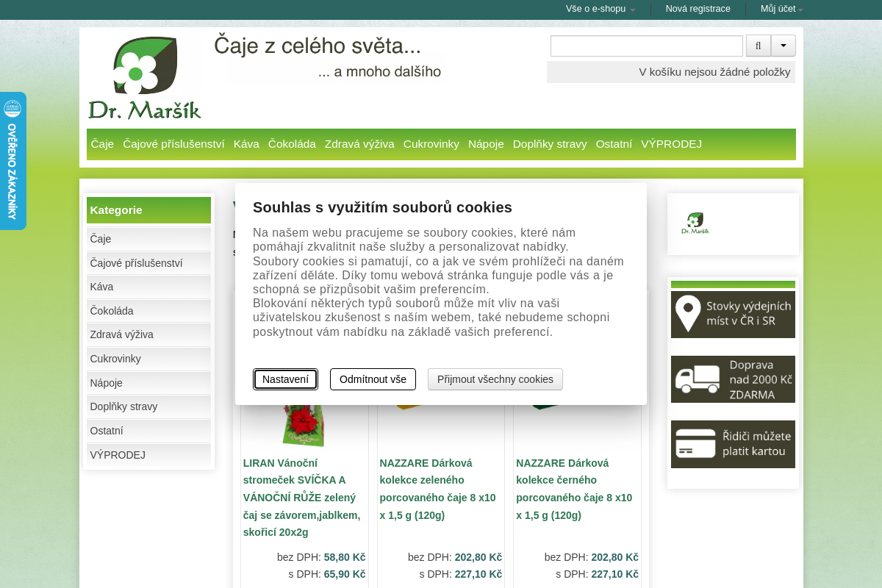Click into the search text field
Image resolution: width=882 pixels, height=588 pixels.
646,46
